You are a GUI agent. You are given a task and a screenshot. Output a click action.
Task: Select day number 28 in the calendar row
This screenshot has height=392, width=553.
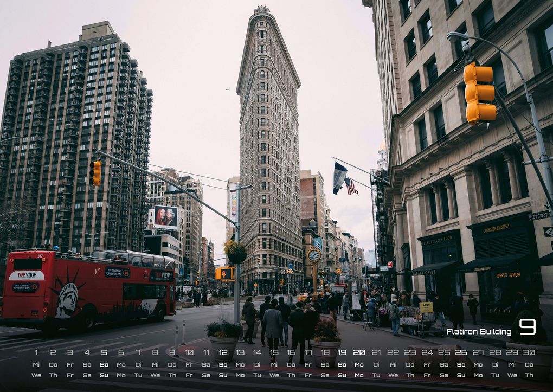(x=495, y=352)
